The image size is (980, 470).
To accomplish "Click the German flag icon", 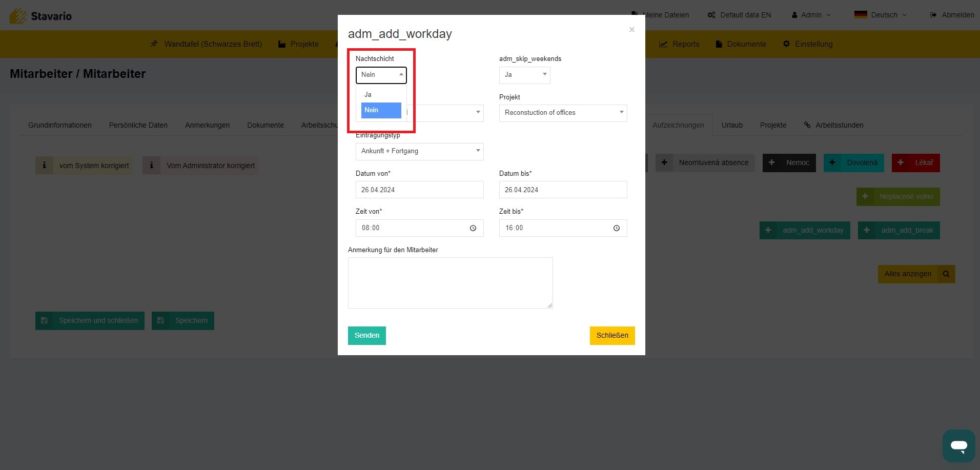I will click(861, 15).
